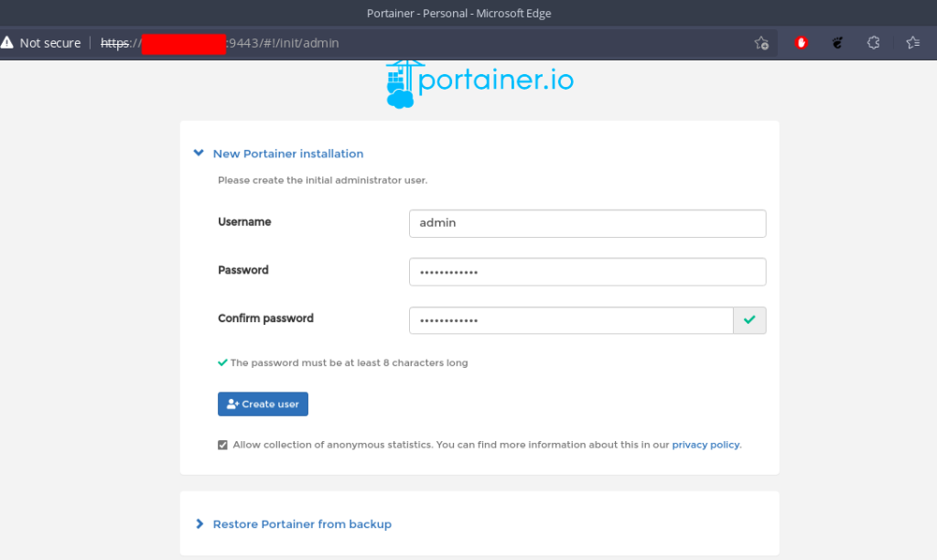Click the GNOME Shell integration extension icon
This screenshot has width=937, height=560.
coord(836,42)
